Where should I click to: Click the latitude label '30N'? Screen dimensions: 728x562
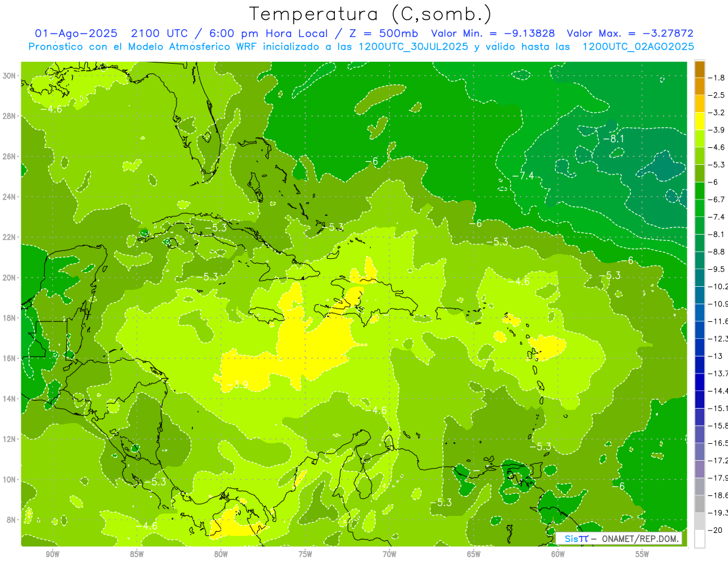tap(10, 76)
